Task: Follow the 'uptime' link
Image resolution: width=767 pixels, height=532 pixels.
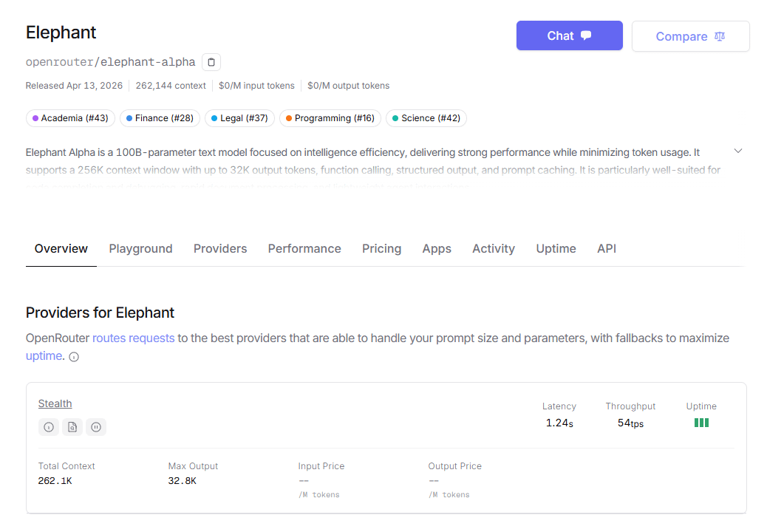Action: 44,356
